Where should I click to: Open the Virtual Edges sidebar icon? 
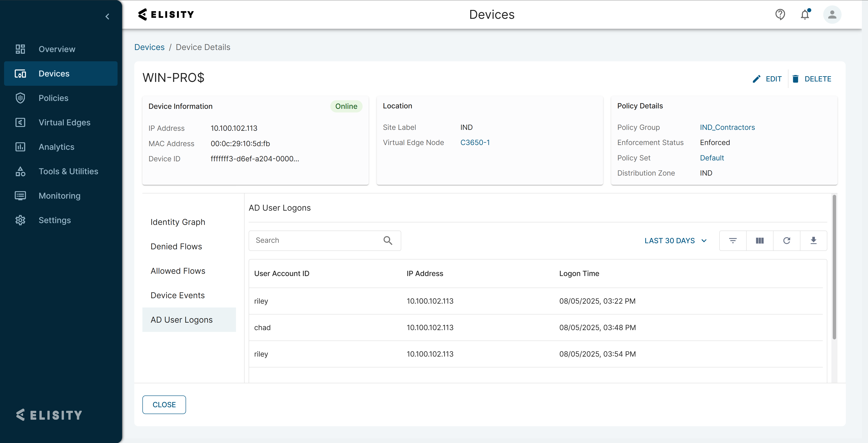[x=20, y=122]
